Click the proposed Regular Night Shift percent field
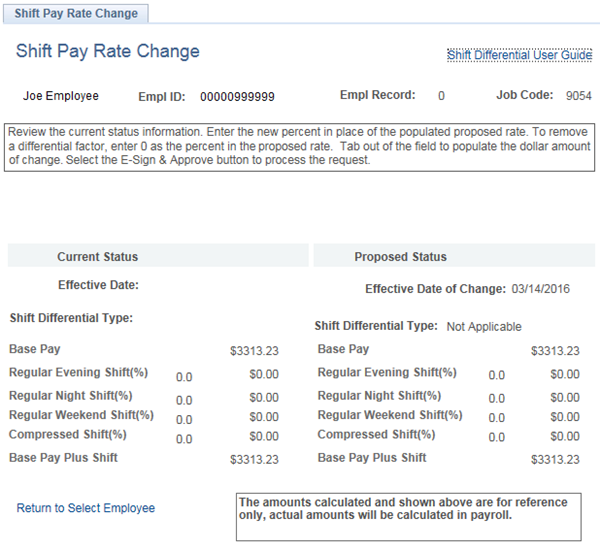Image resolution: width=600 pixels, height=550 pixels. [x=496, y=398]
